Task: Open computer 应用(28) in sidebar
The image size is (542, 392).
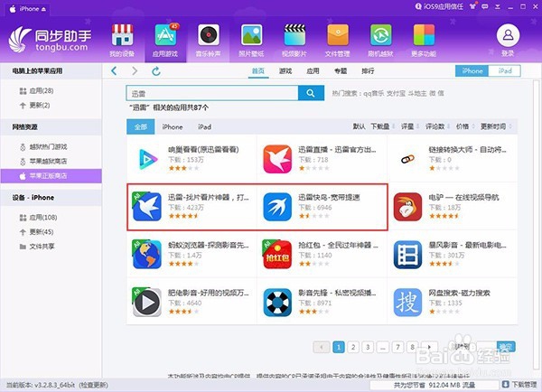Action: coord(37,90)
